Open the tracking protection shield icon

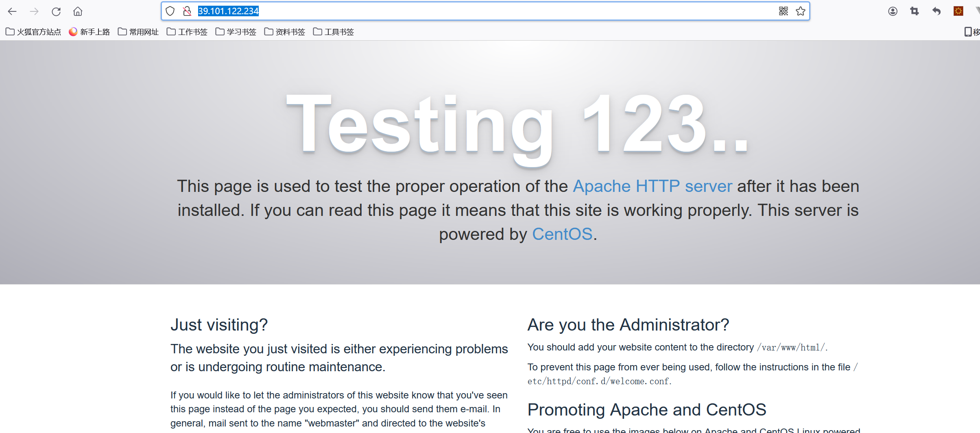[x=170, y=11]
